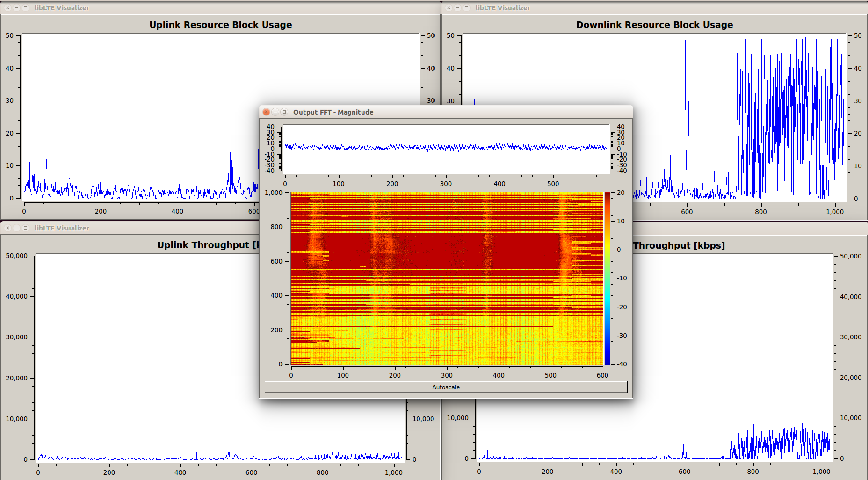Close the Output FFT - Magnitude window

point(266,112)
